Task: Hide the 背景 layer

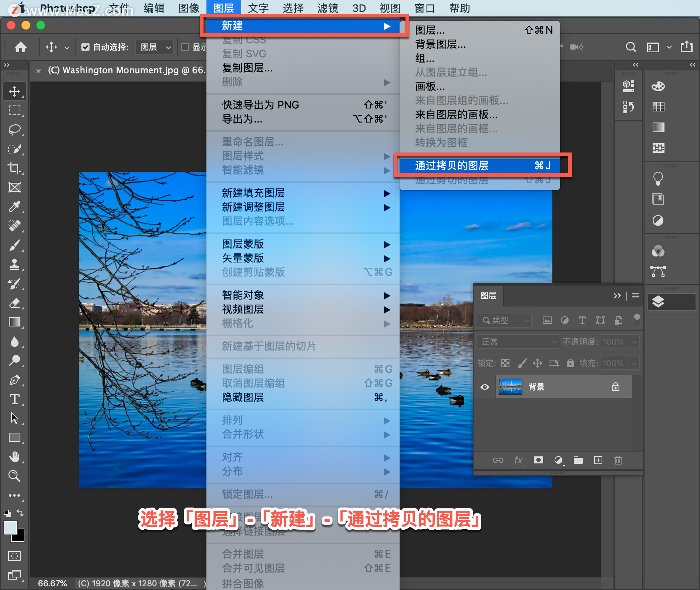Action: point(485,386)
